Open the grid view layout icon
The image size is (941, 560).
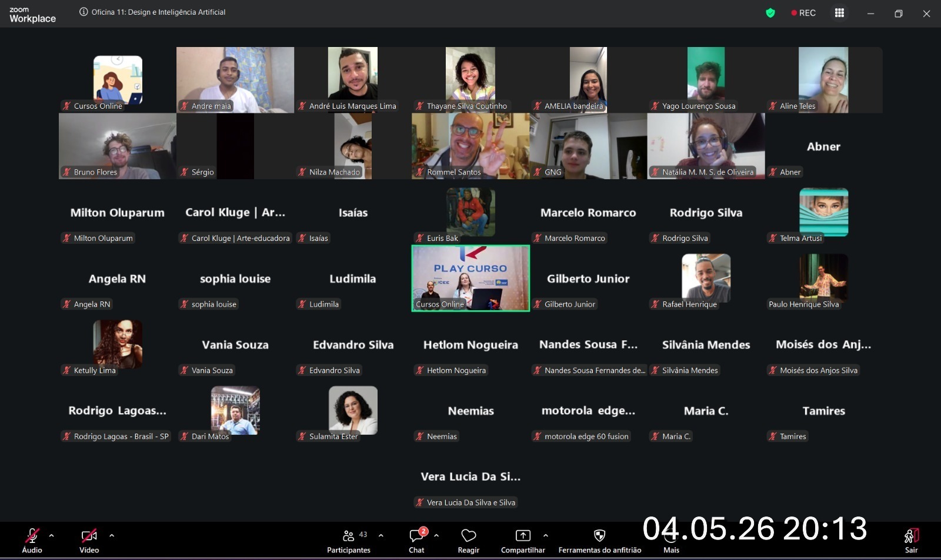[839, 13]
